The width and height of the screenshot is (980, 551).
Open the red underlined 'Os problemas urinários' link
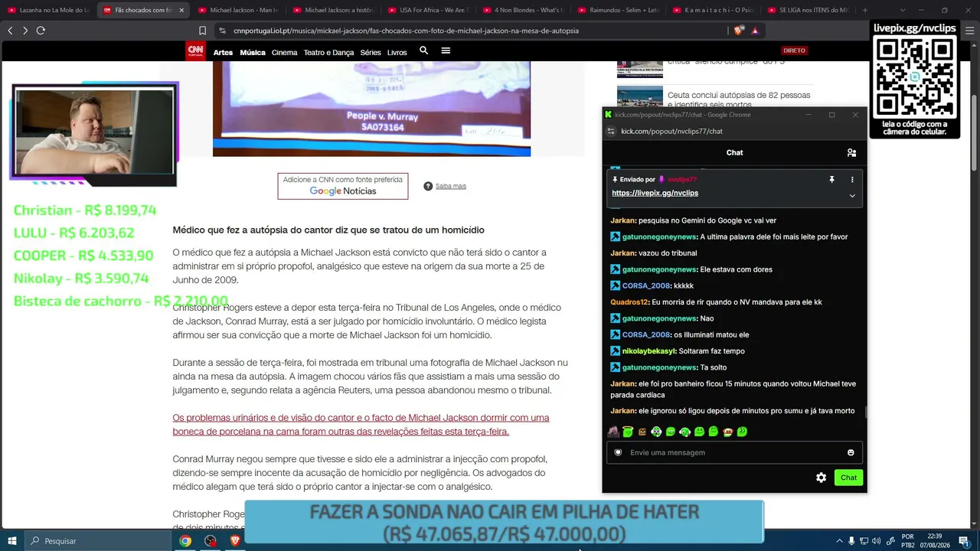(361, 425)
